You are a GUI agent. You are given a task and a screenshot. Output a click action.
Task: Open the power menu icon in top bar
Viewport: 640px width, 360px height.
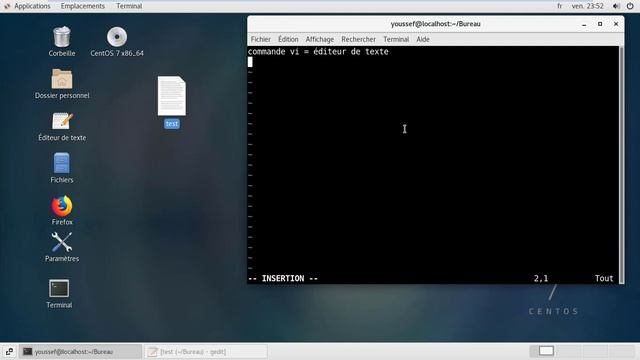pos(630,6)
